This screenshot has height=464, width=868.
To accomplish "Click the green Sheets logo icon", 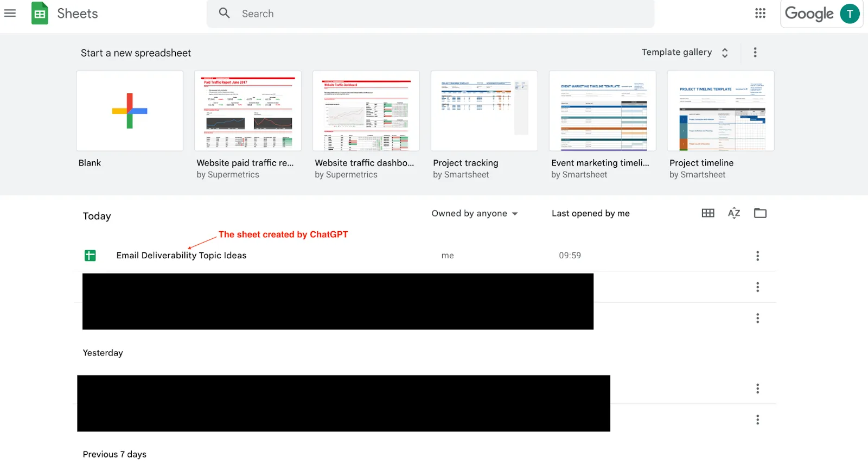I will click(40, 14).
